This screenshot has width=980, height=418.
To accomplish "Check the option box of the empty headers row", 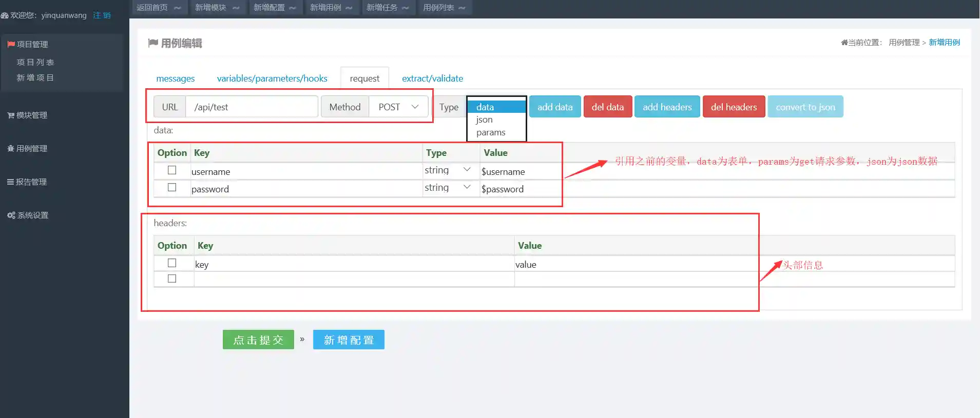I will [172, 278].
